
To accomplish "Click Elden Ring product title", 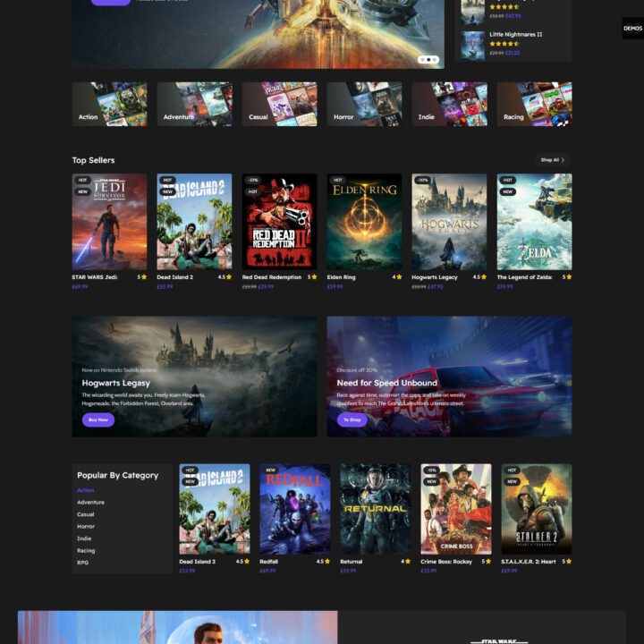I will click(342, 277).
